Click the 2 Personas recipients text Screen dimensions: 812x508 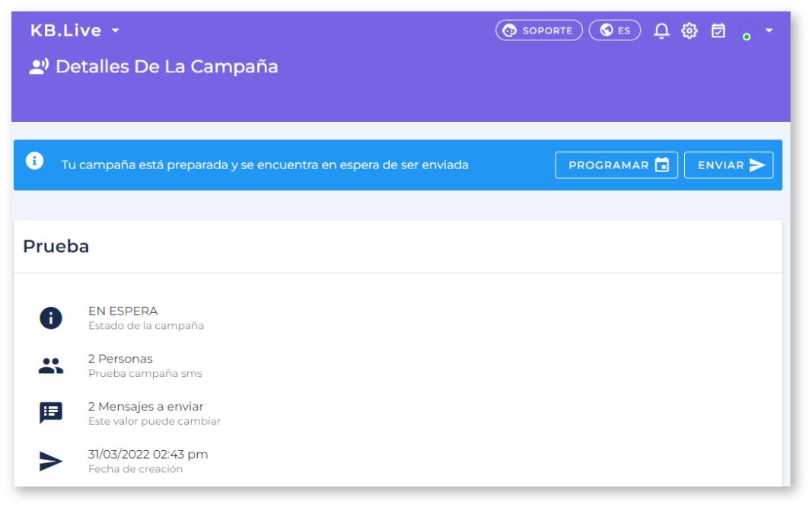[120, 359]
